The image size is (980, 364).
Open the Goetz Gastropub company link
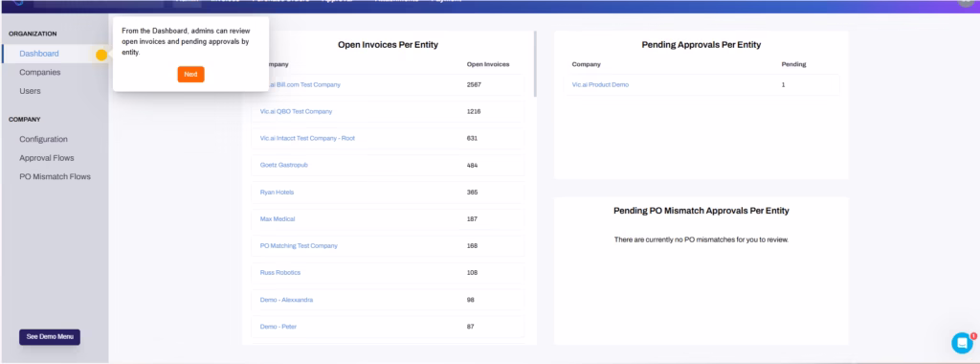click(283, 165)
